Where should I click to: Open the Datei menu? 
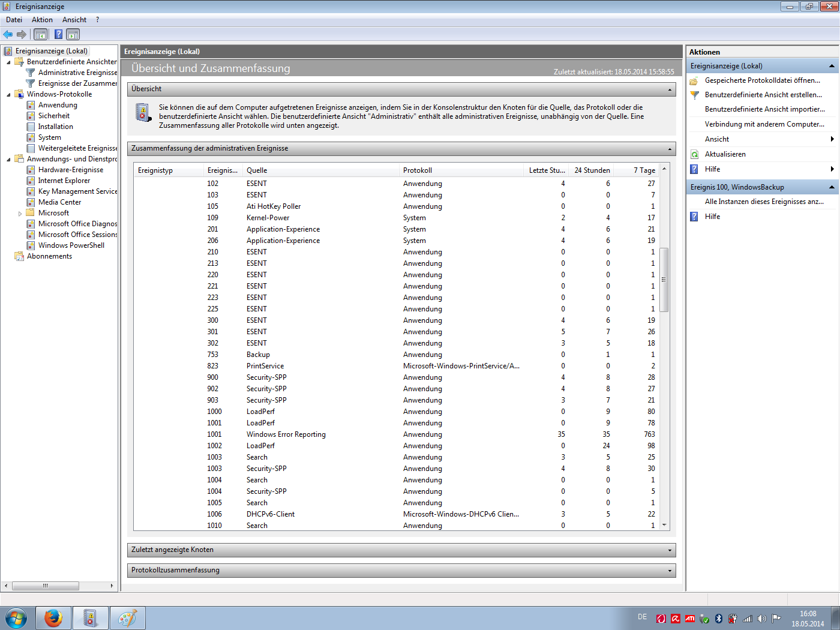coord(14,20)
